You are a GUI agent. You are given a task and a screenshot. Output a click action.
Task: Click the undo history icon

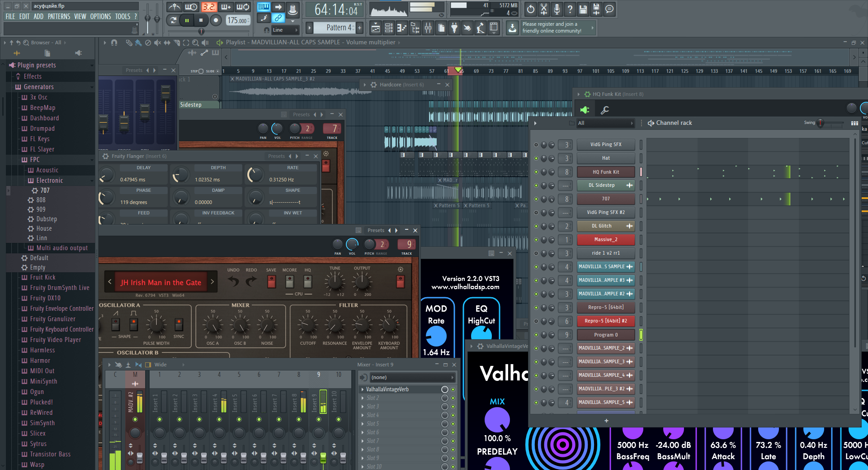tap(530, 9)
